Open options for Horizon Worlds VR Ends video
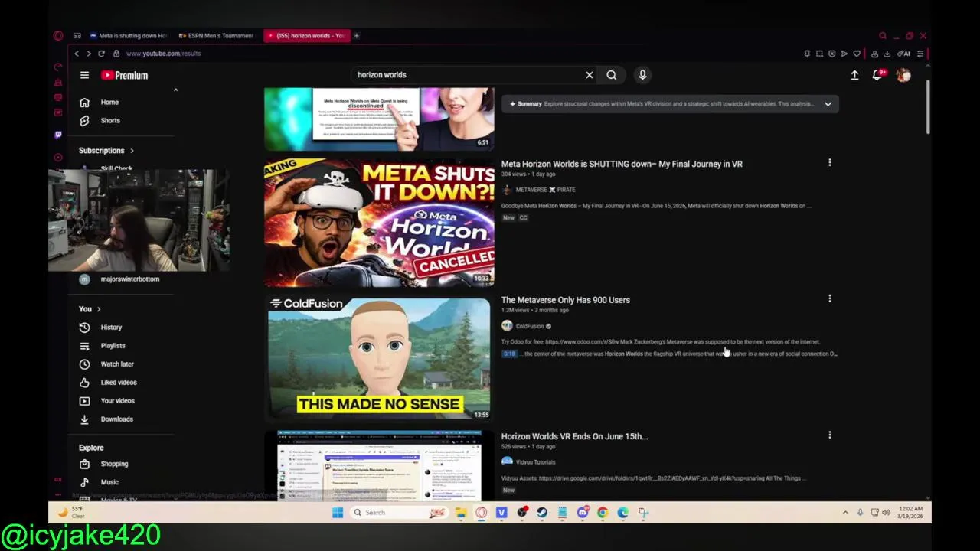The height and width of the screenshot is (551, 980). click(829, 435)
